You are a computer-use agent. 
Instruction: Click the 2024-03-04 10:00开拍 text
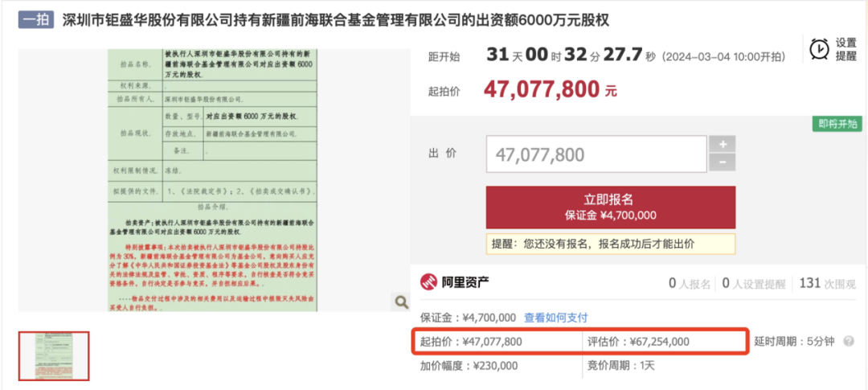(x=723, y=57)
